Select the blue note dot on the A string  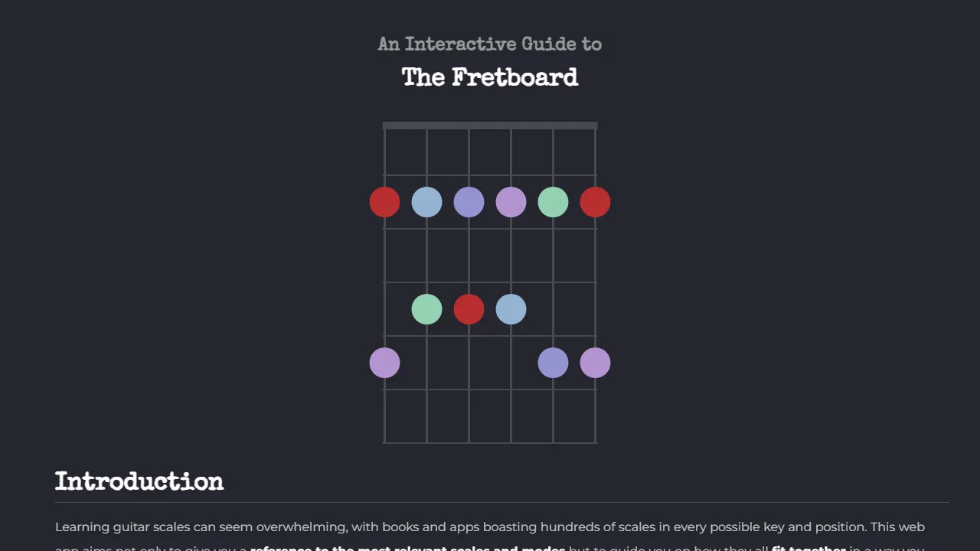pos(426,202)
